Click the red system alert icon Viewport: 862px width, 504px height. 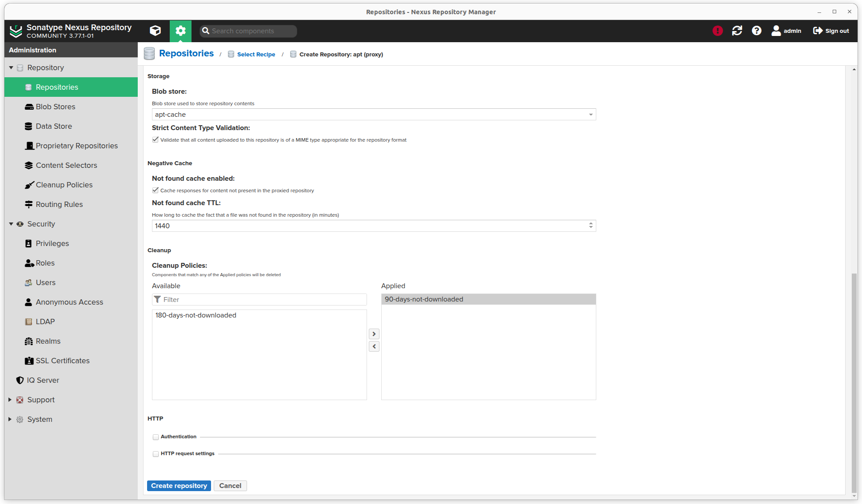pos(718,31)
